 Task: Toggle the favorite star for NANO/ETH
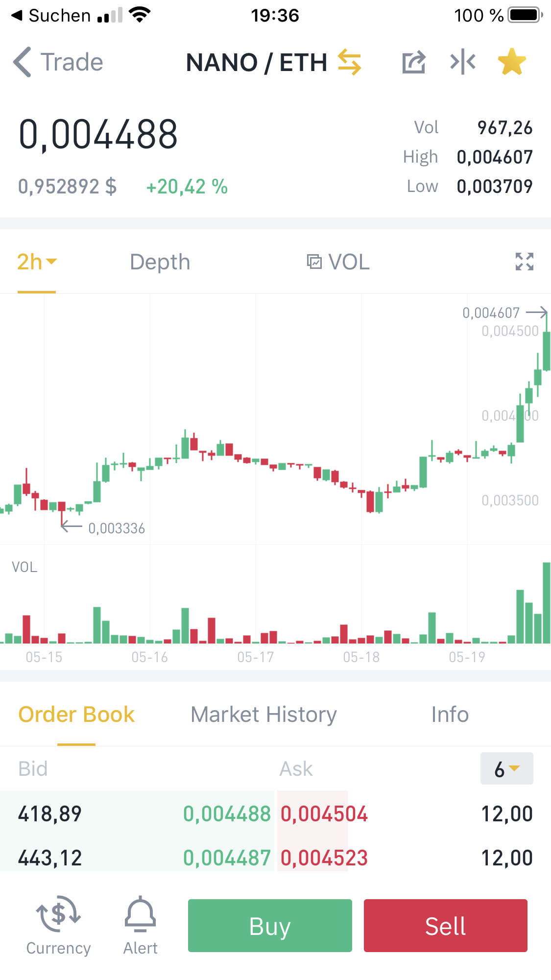point(512,62)
